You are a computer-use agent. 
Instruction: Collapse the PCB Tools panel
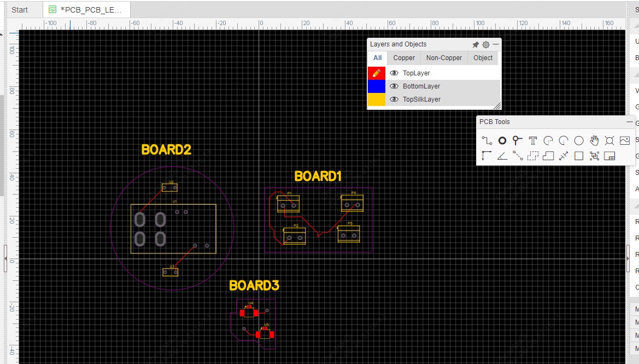pyautogui.click(x=629, y=121)
